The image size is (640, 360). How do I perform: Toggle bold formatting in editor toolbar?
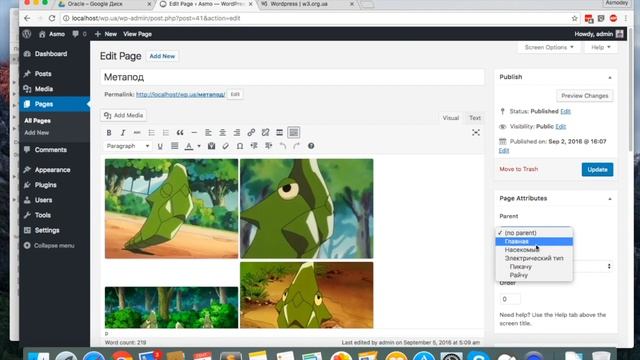(x=109, y=133)
